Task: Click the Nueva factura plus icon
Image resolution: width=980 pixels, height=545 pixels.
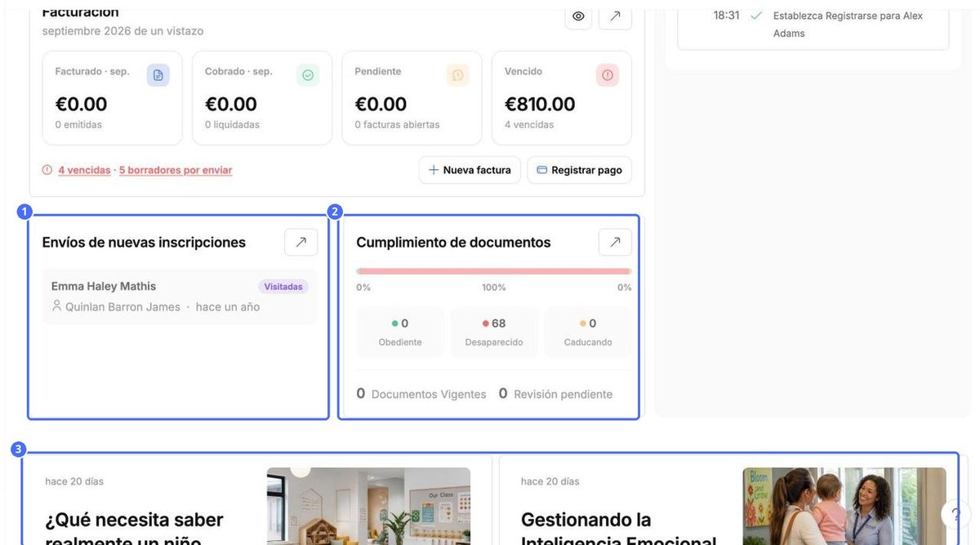Action: (434, 170)
